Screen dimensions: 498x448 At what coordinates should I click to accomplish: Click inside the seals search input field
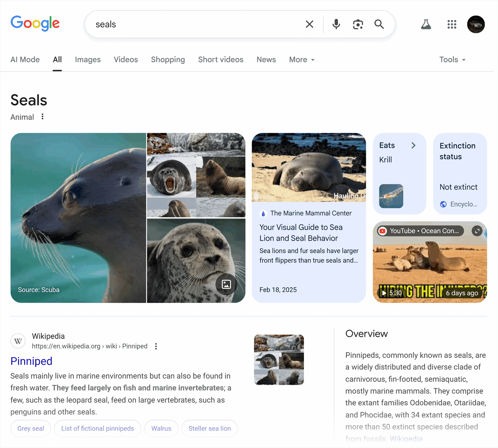click(x=197, y=24)
